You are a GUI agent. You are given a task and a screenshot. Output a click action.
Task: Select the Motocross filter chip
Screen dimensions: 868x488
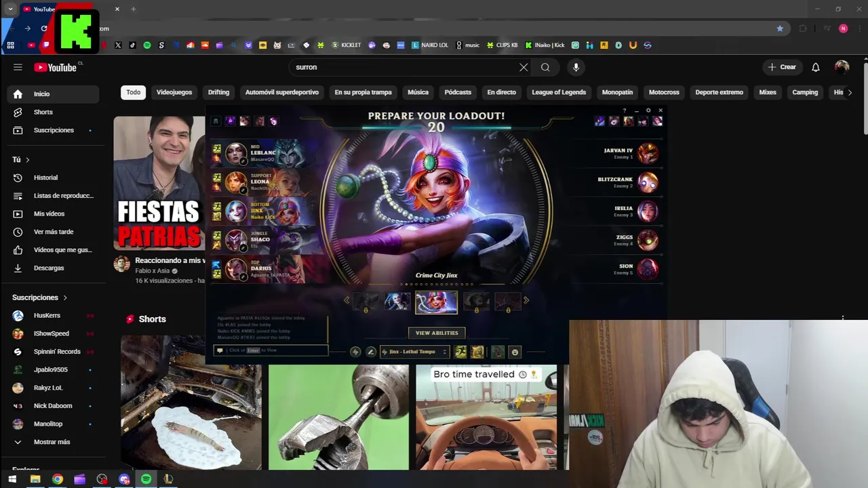(664, 92)
